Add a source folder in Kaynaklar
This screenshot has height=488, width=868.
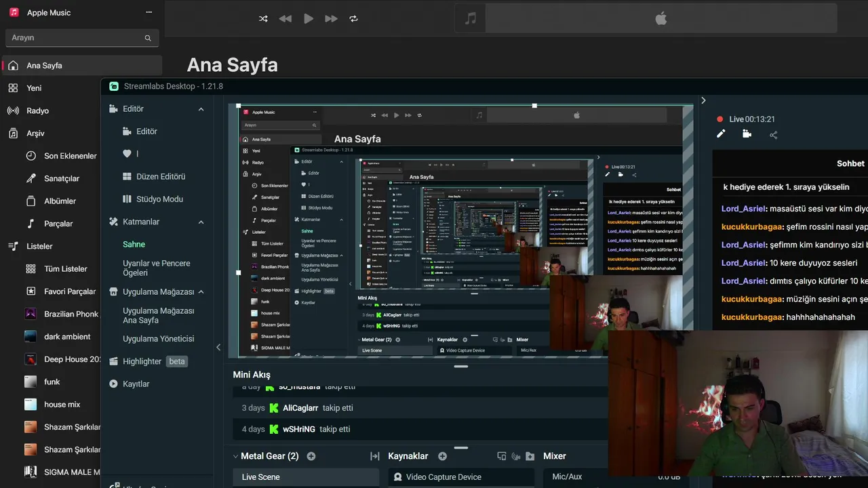click(x=530, y=456)
